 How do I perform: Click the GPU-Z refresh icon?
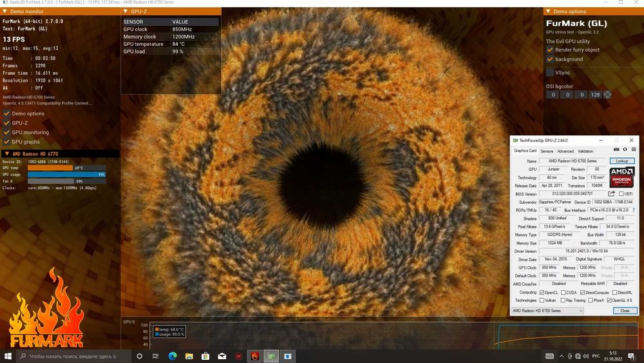pyautogui.click(x=625, y=150)
